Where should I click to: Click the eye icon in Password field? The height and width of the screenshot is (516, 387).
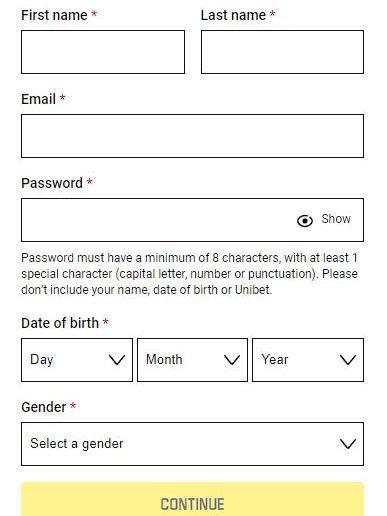[x=305, y=221]
